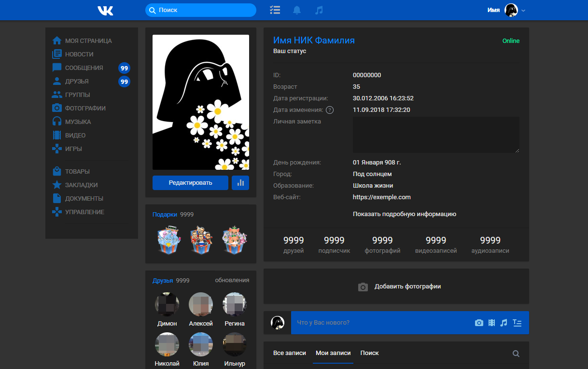Attach a photo using the camera icon in the post composer

479,323
